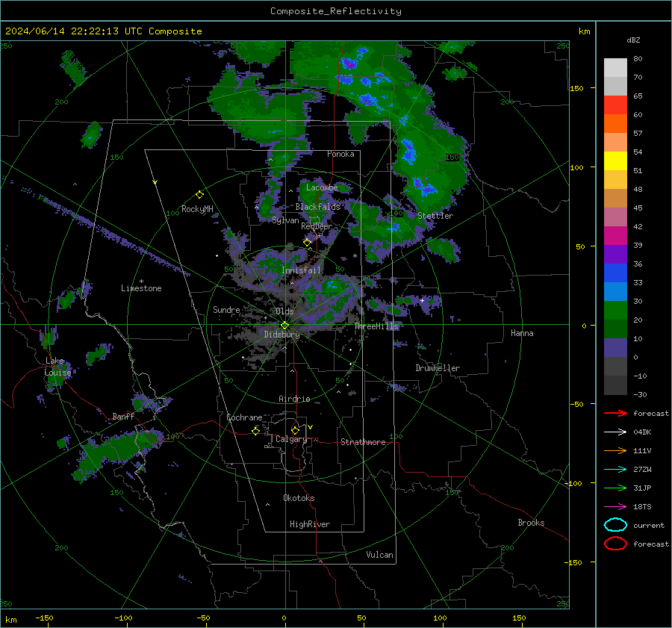
Task: Click the white 04DK arrow in legend
Action: point(615,432)
